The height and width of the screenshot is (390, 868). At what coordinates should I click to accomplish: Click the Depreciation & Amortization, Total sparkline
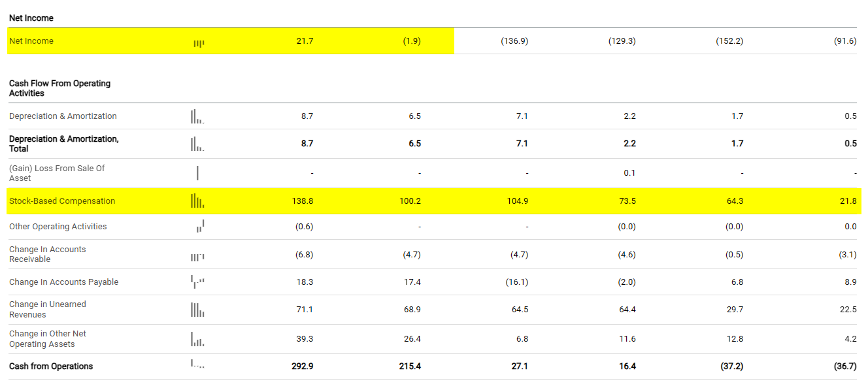click(x=197, y=144)
